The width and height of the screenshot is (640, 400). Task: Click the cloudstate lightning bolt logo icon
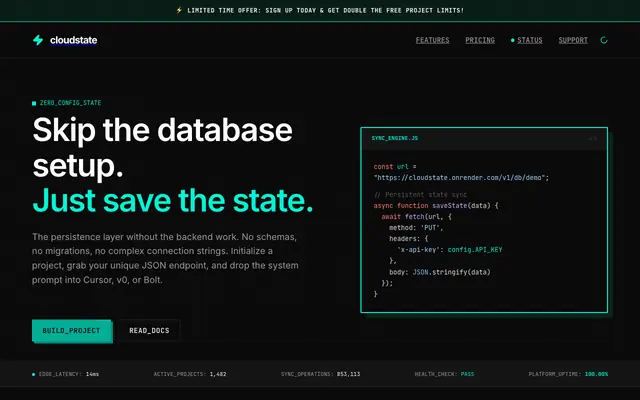point(38,40)
